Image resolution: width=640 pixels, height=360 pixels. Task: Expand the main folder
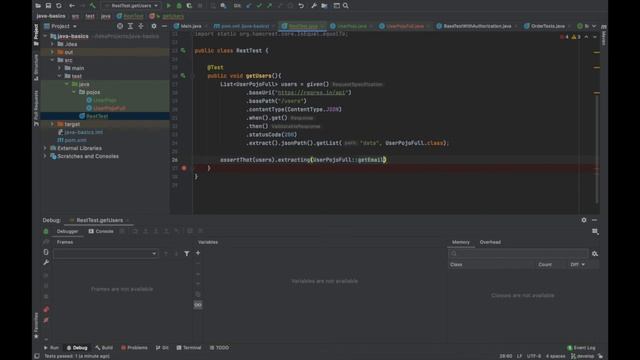60,68
